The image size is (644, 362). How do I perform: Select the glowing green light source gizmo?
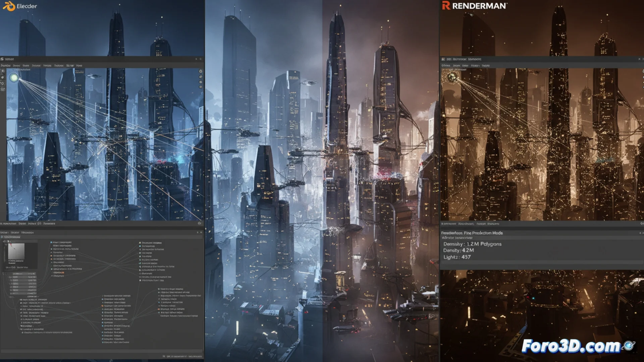click(14, 78)
